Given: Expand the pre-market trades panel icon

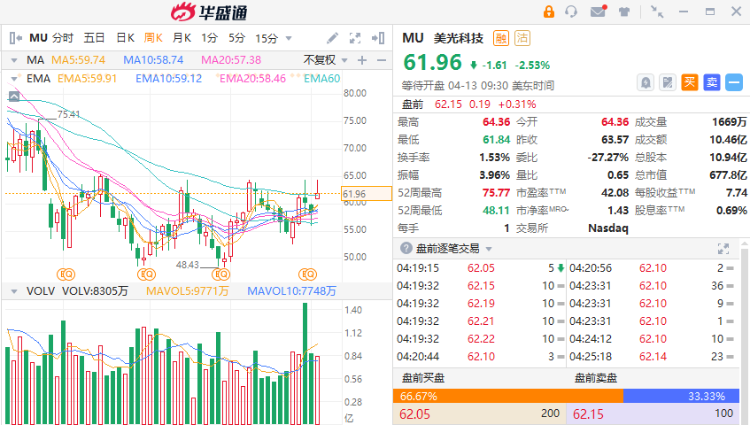Looking at the screenshot, I should (x=723, y=249).
